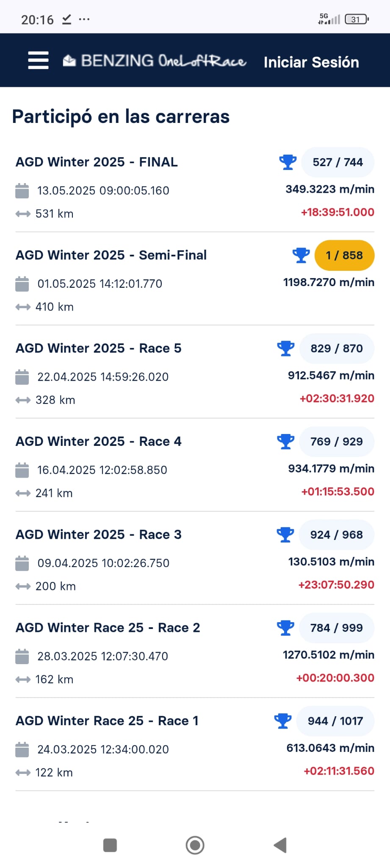Open the hamburger navigation menu
390x868 pixels.
pos(38,60)
